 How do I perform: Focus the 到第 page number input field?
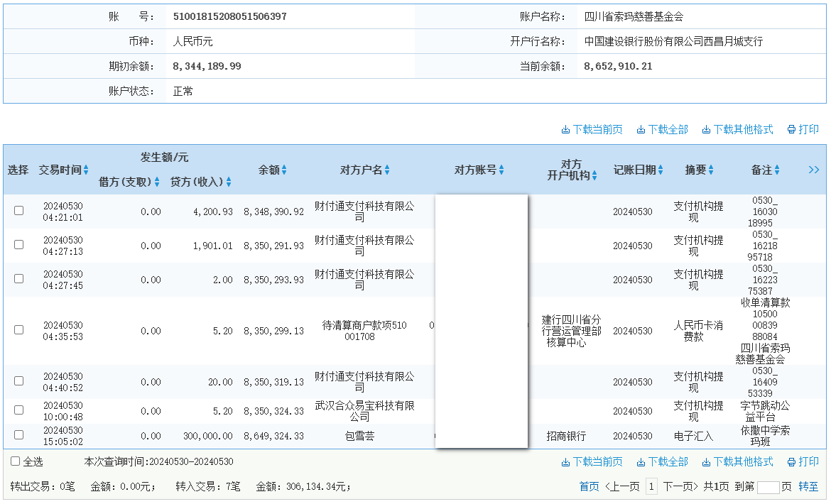point(768,488)
